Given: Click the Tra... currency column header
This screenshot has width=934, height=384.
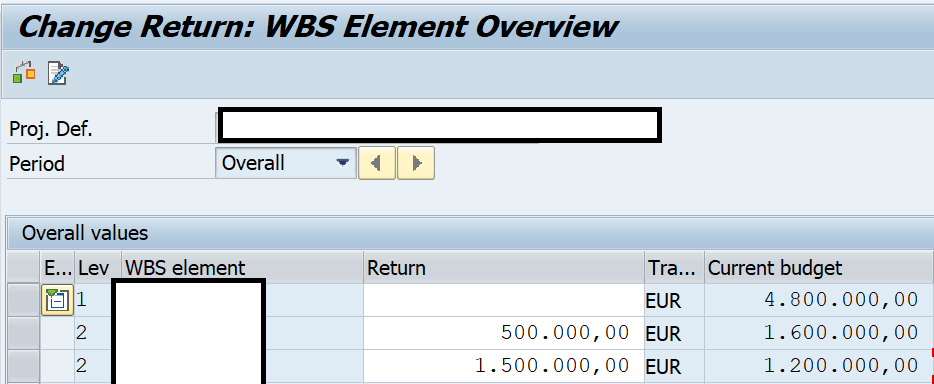Looking at the screenshot, I should [674, 267].
